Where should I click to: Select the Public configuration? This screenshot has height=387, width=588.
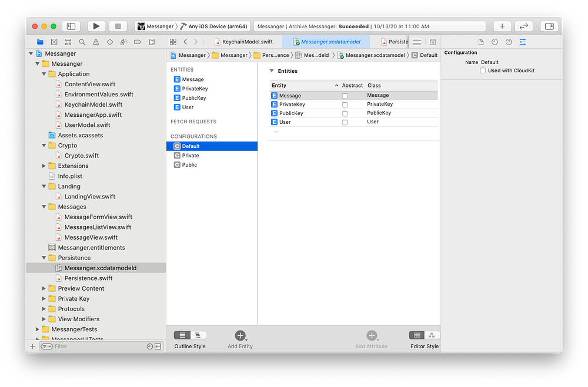(x=212, y=165)
